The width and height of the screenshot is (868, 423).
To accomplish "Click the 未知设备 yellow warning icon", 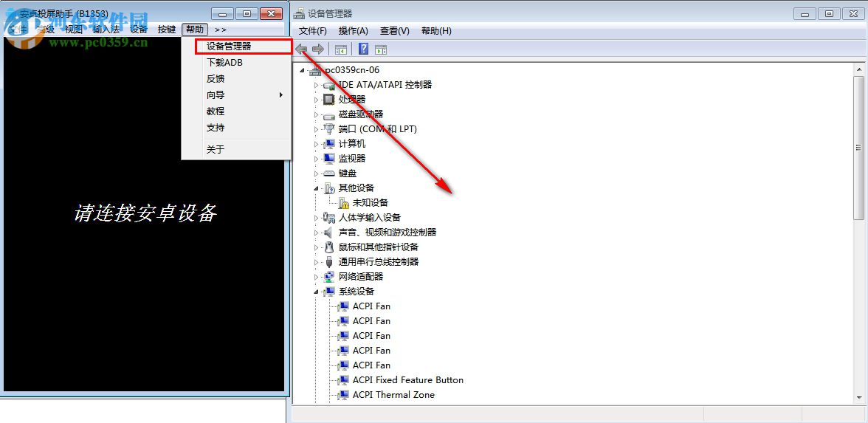I will tap(343, 202).
